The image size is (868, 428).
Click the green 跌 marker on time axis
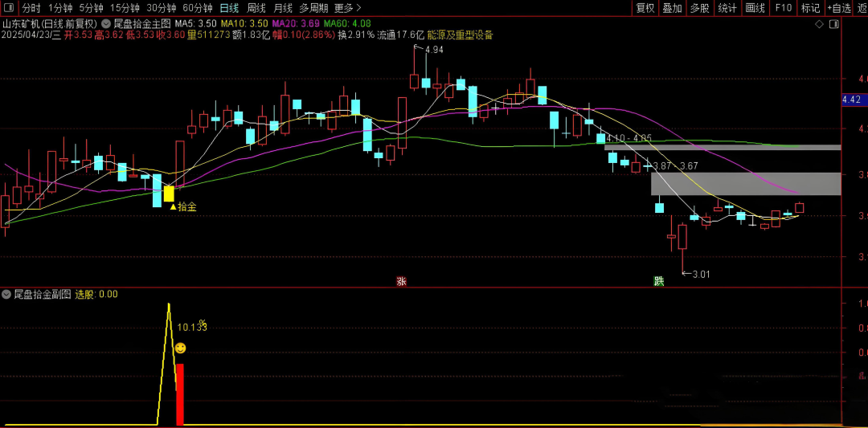(x=659, y=281)
